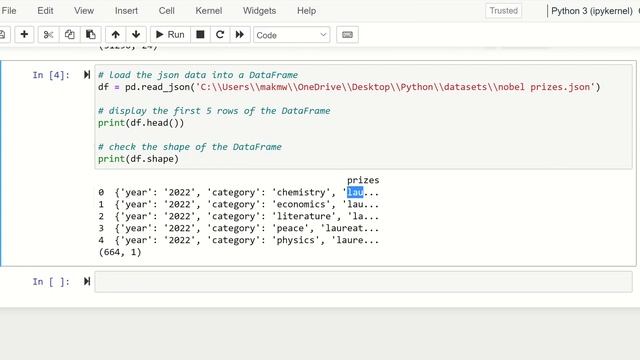
Task: Click the print(df.shape) code line
Action: pyautogui.click(x=138, y=159)
